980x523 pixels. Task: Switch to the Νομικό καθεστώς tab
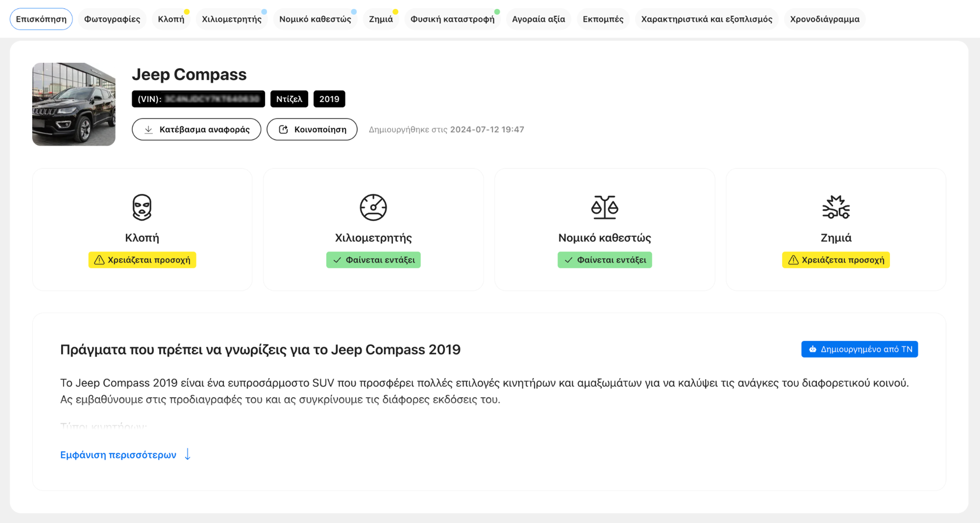[315, 19]
